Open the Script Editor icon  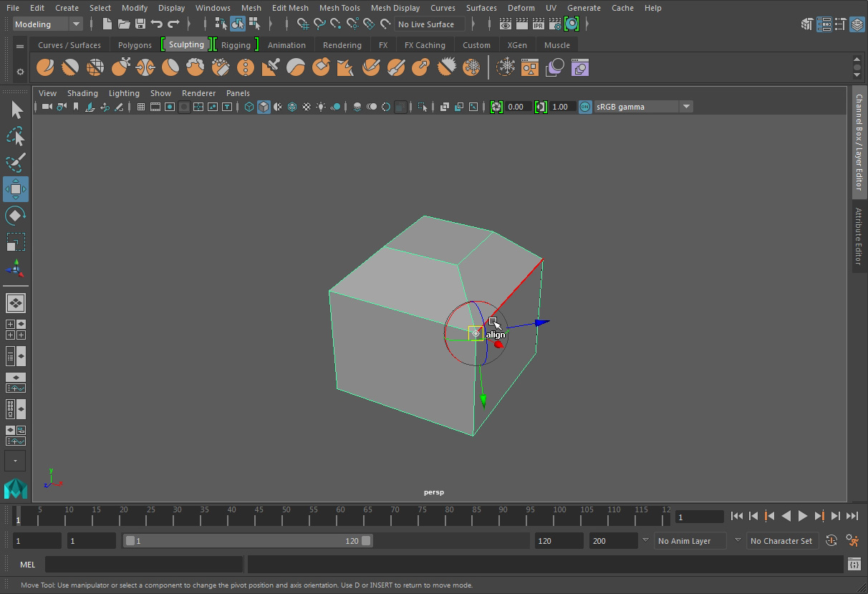point(854,565)
